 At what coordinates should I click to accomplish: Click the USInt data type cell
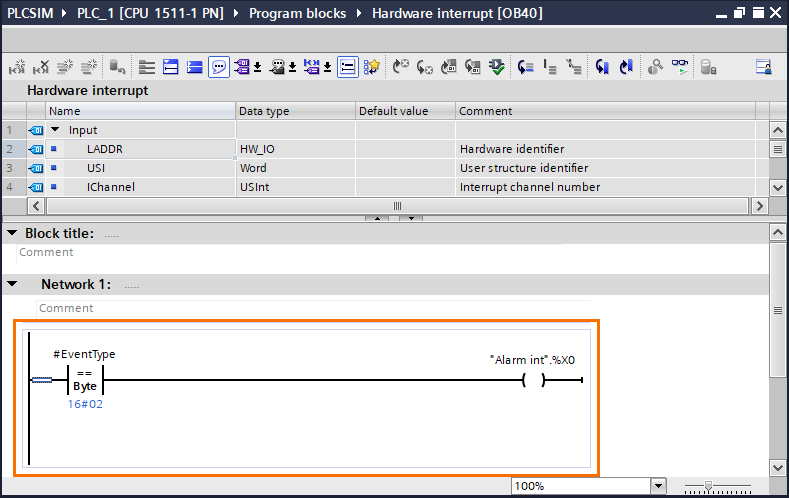[x=295, y=187]
